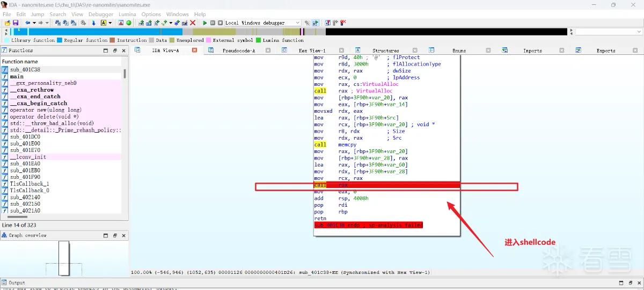Viewport: 644px width, 290px height.
Task: Select __cxa_rethrow in Functions list
Action: pyautogui.click(x=61, y=90)
